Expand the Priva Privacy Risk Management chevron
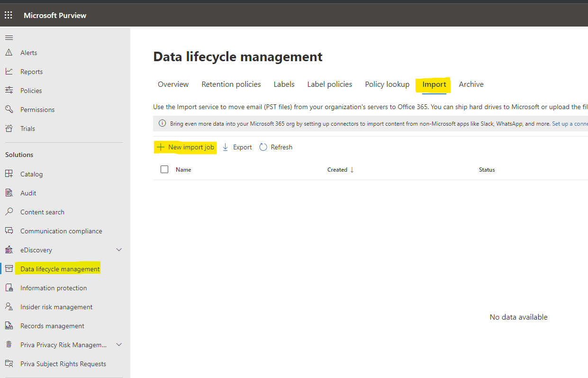Image resolution: width=588 pixels, height=378 pixels. pyautogui.click(x=119, y=345)
